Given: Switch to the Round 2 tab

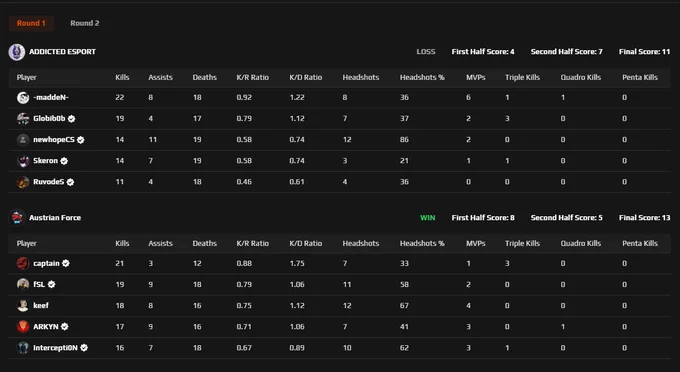Looking at the screenshot, I should point(85,23).
